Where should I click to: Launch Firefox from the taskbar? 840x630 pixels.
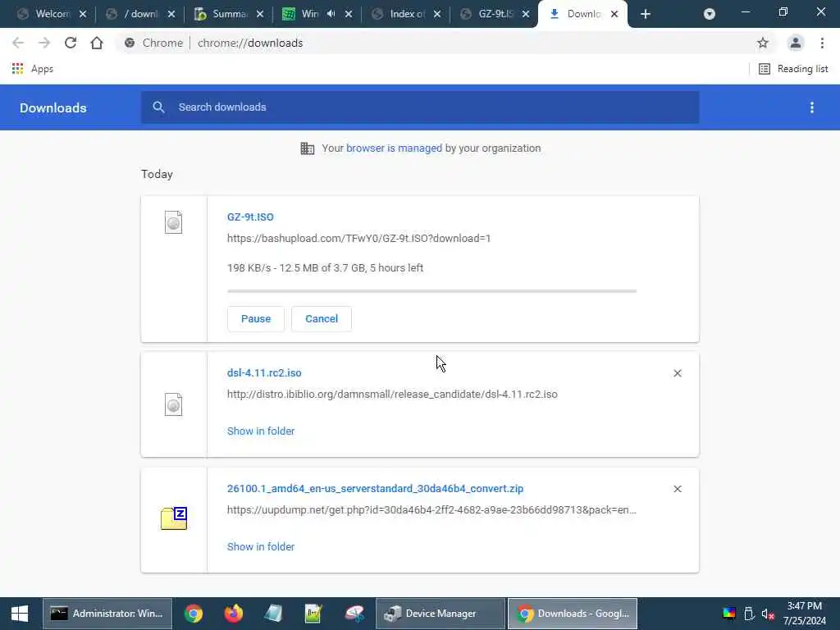[234, 614]
